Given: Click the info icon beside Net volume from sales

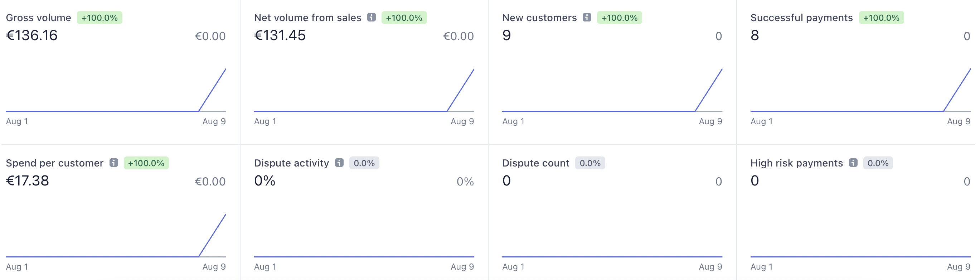Looking at the screenshot, I should [371, 18].
